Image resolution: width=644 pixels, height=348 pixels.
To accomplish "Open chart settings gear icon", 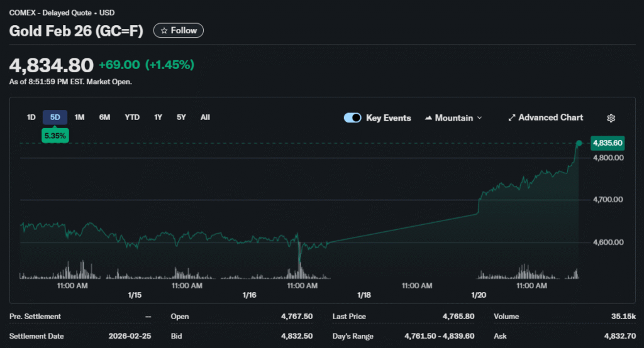I will point(611,118).
